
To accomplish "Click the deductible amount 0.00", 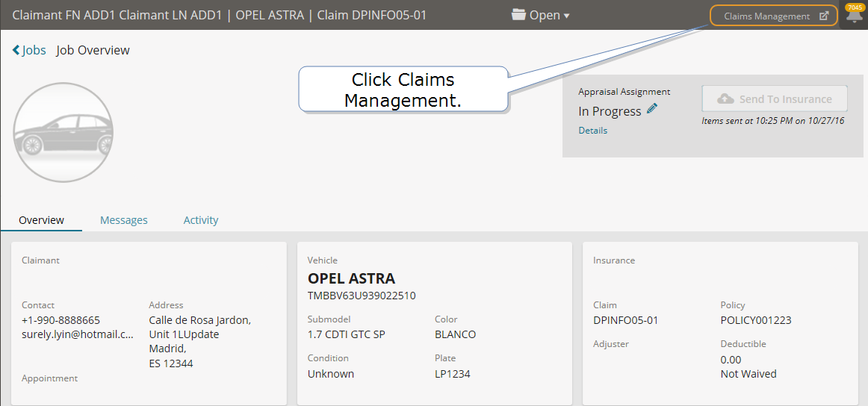I will coord(731,360).
